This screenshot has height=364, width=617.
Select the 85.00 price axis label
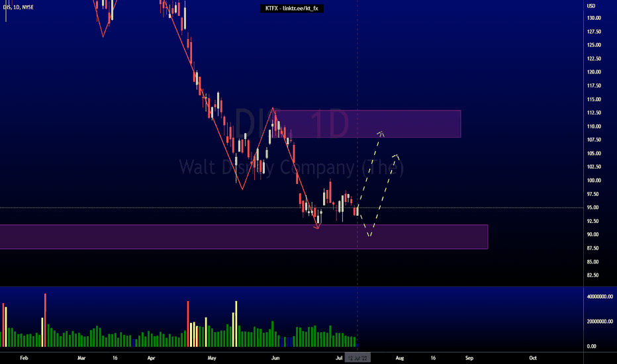tap(593, 261)
